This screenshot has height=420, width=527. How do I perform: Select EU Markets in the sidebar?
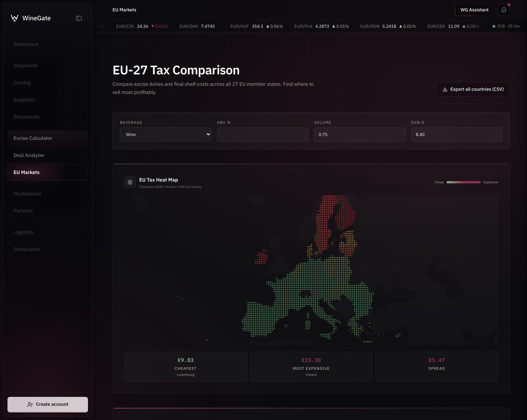tap(48, 172)
